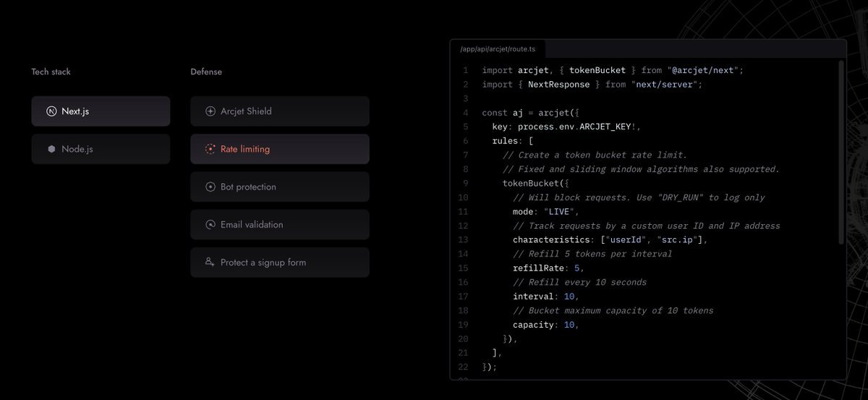
Task: Click the 'tokenBucket({' line
Action: pos(536,183)
